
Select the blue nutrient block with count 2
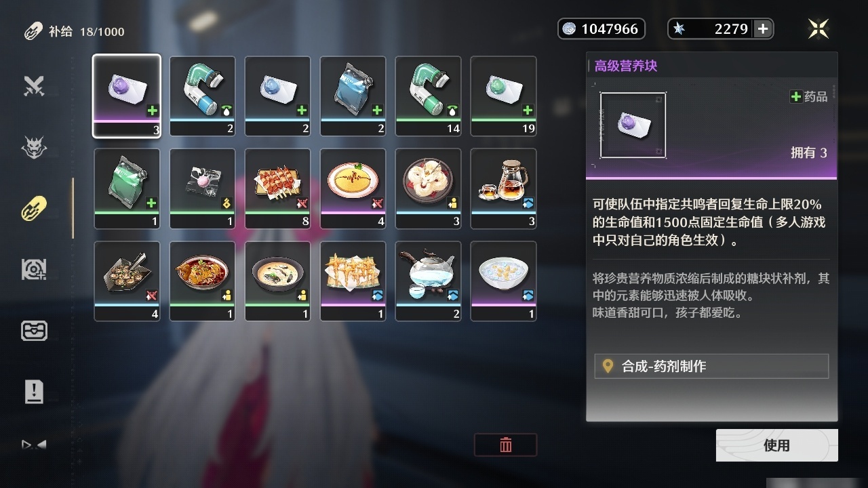(277, 96)
